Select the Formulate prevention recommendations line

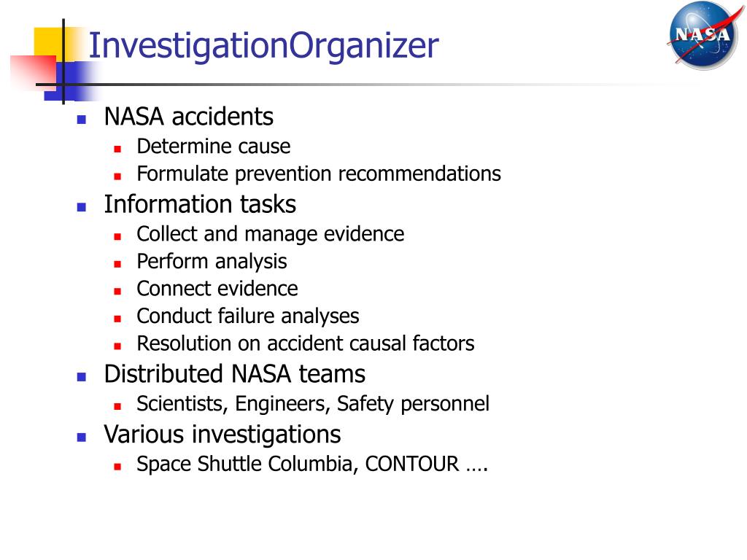click(319, 174)
